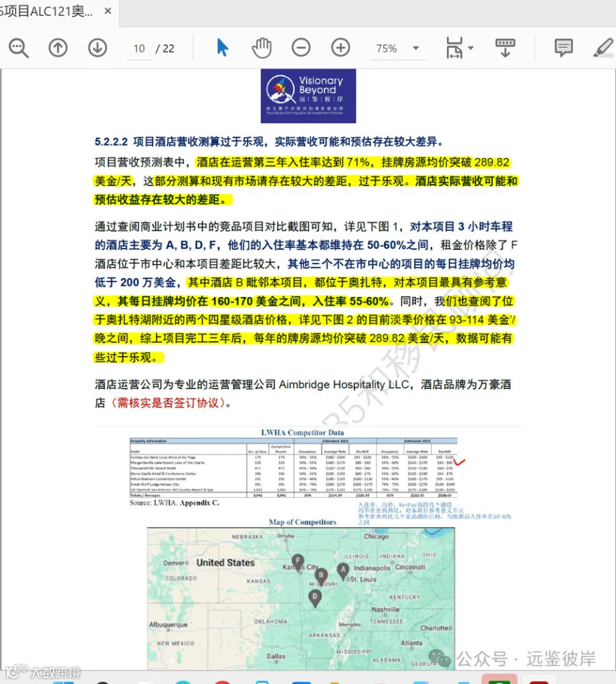Expand the page fit options arrow
The height and width of the screenshot is (684, 616).
[471, 48]
